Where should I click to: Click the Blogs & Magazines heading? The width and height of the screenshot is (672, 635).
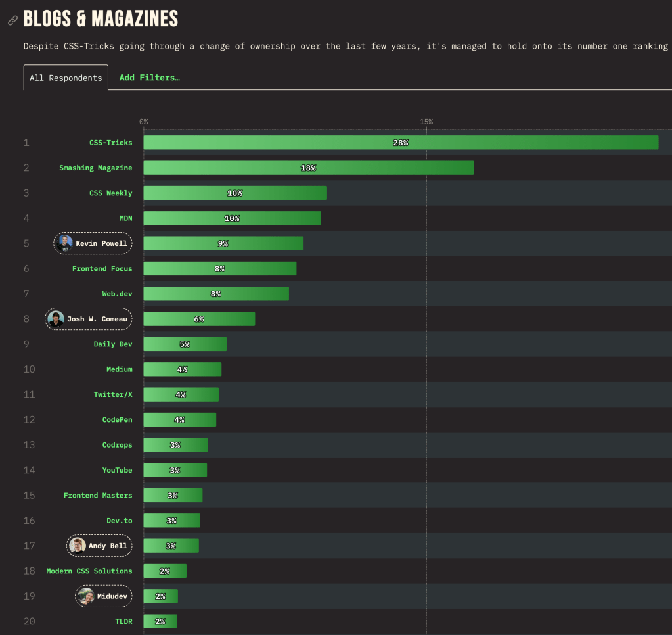coord(101,19)
